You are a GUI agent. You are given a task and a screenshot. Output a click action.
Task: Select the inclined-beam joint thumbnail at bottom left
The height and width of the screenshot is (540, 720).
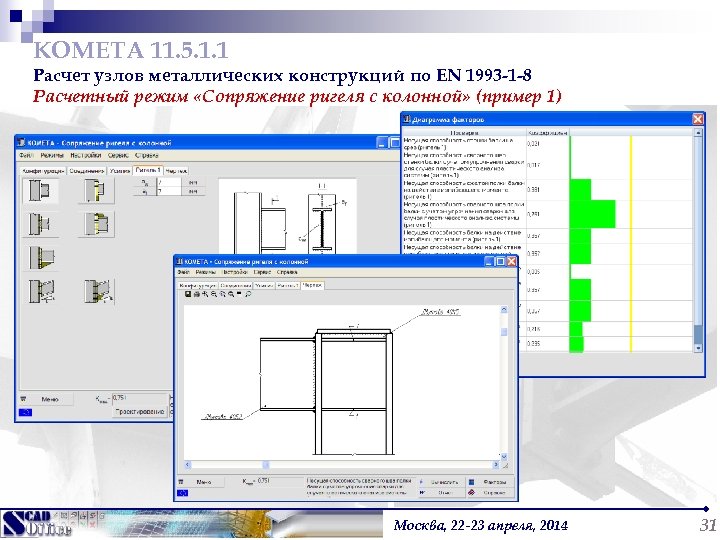(41, 291)
